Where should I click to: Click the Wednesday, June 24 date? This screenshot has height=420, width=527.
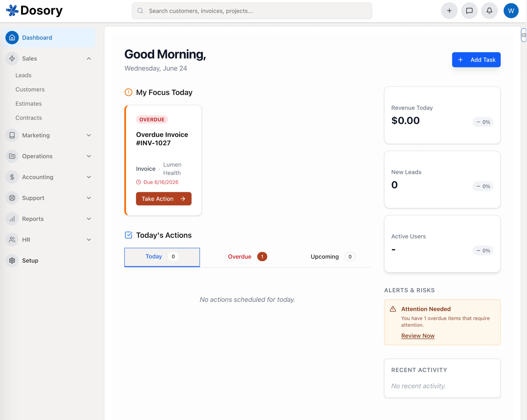[x=156, y=68]
